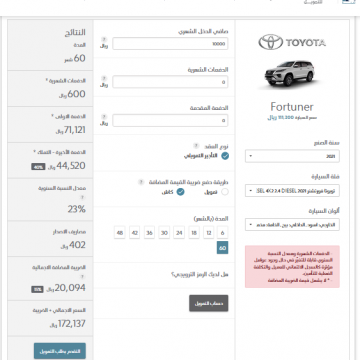The image size is (360, 360).
Task: Click the apply for financing button
Action: (60, 351)
